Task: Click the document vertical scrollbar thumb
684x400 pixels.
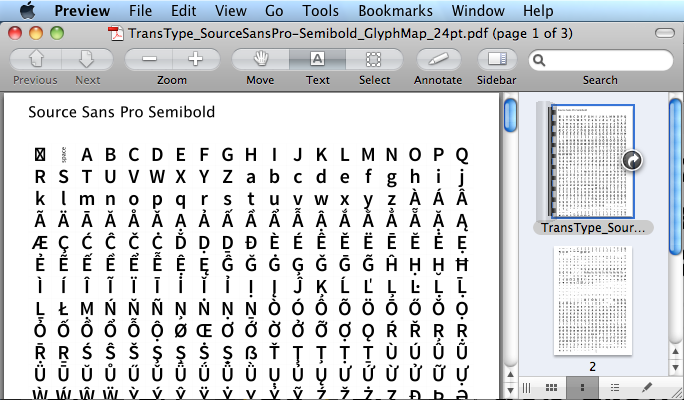Action: point(510,115)
